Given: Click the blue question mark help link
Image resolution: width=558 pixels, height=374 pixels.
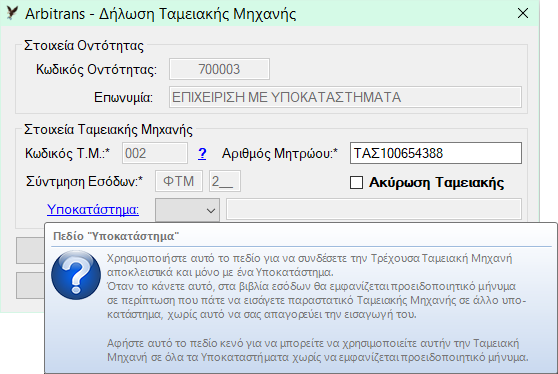Looking at the screenshot, I should [x=202, y=153].
